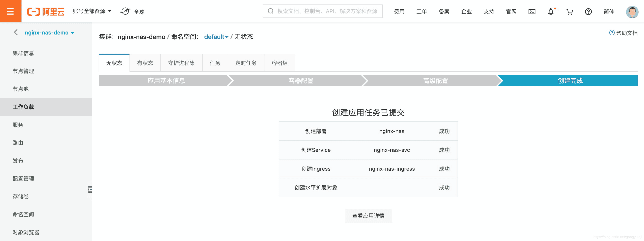
Task: Click the help question mark icon
Action: (588, 11)
